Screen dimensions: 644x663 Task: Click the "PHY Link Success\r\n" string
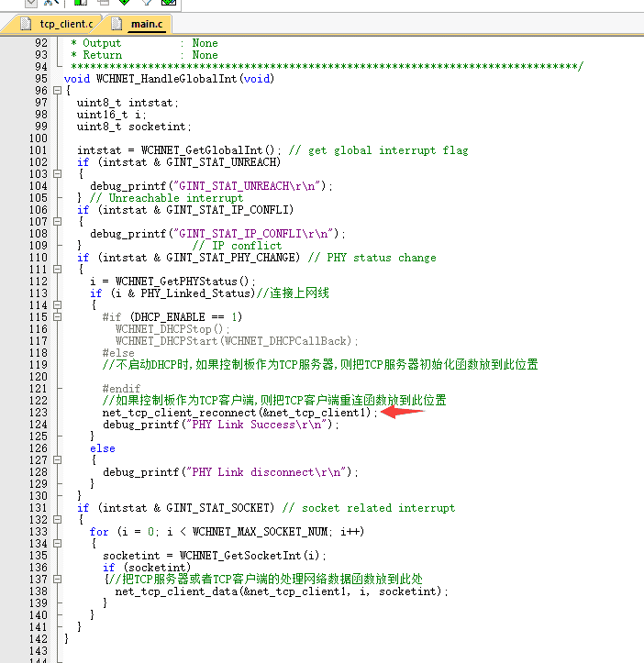(x=257, y=425)
